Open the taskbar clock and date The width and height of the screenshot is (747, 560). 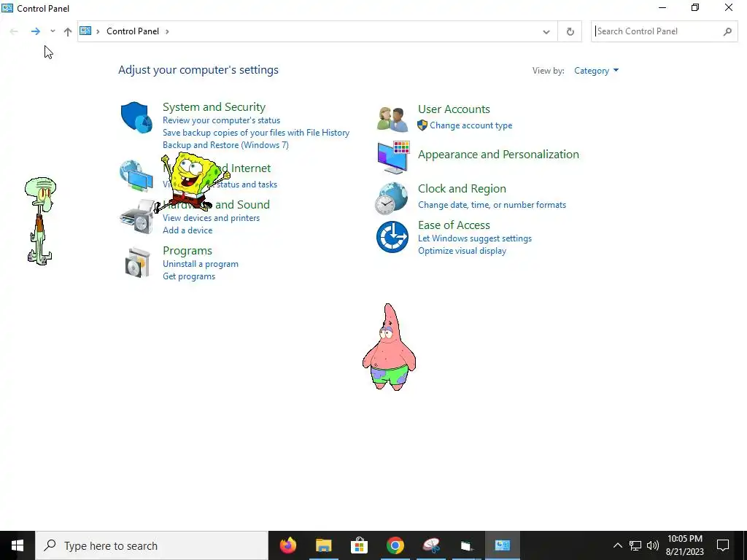684,545
